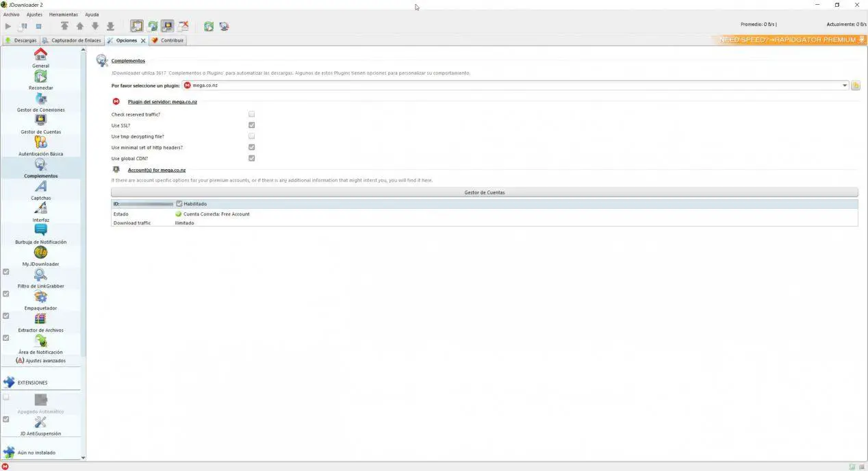Image resolution: width=868 pixels, height=471 pixels.
Task: Open the Ajustes menu
Action: click(x=34, y=14)
